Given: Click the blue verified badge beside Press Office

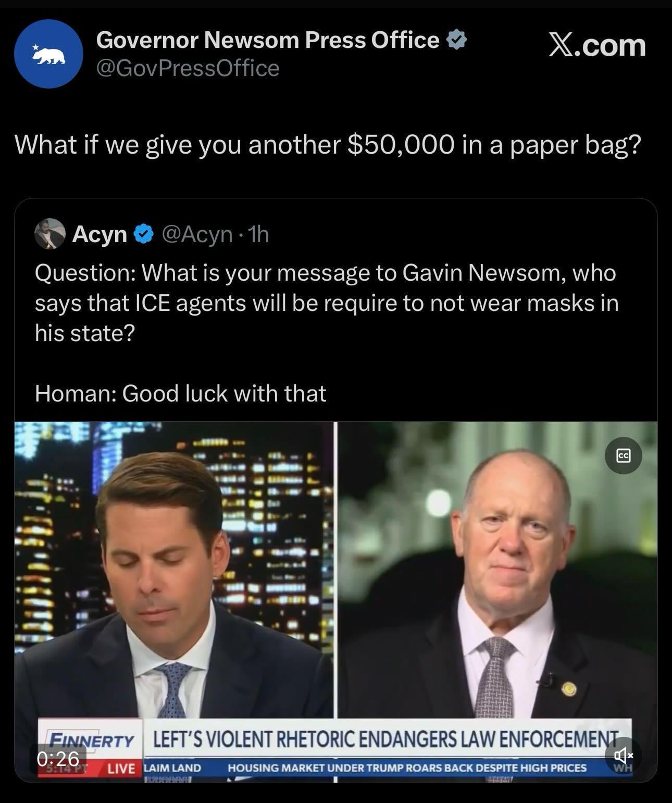Looking at the screenshot, I should pyautogui.click(x=457, y=40).
